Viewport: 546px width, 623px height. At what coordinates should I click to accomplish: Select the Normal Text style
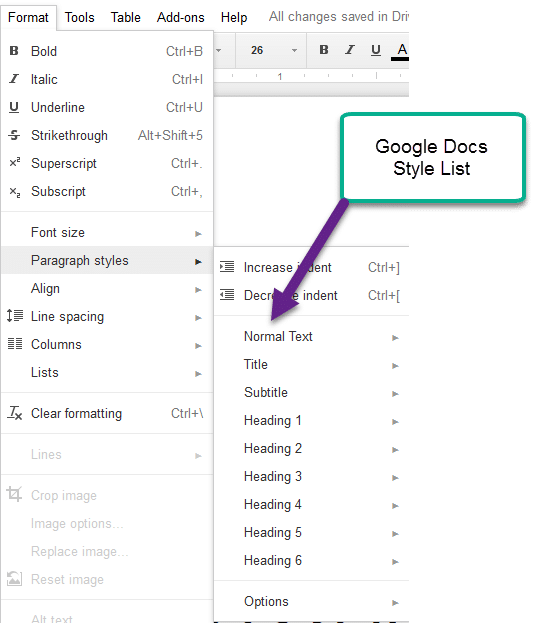pos(312,337)
